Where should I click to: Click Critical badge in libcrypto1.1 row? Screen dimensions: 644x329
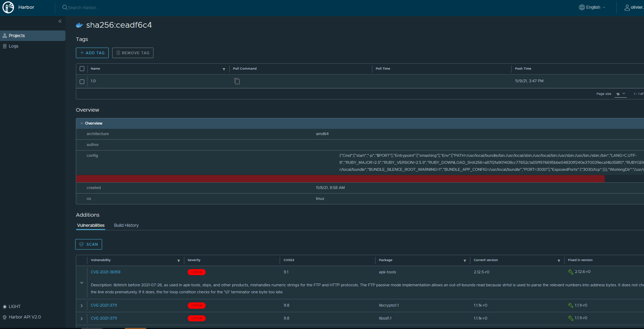click(x=196, y=305)
